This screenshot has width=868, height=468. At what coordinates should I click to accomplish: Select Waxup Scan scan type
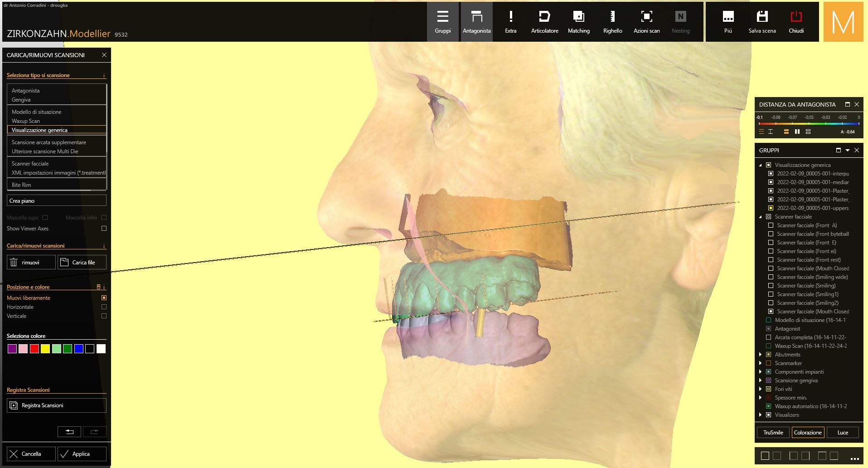coord(26,121)
